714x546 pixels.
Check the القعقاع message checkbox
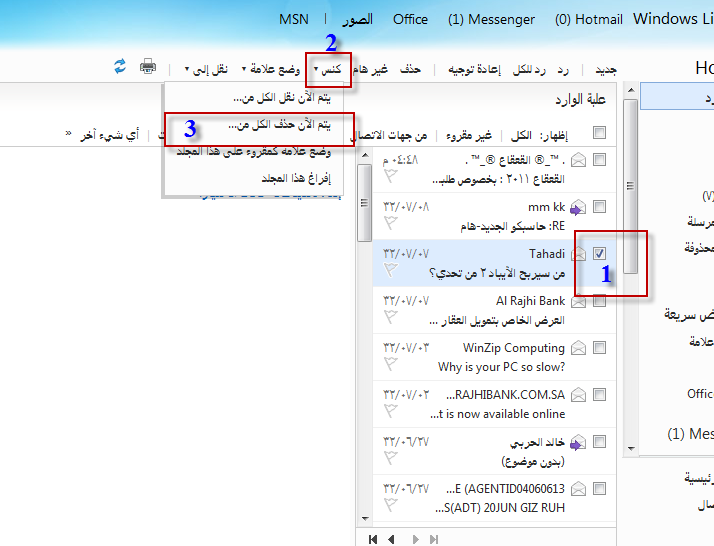tap(599, 159)
